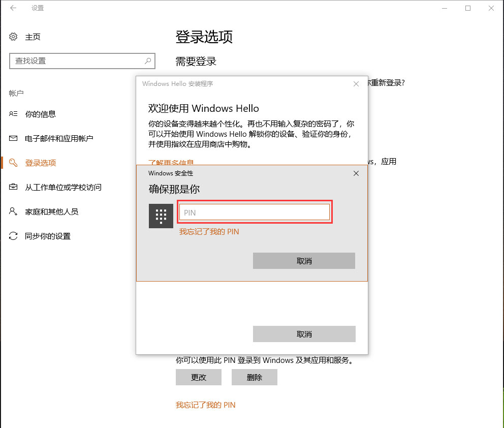Select the highlighted PIN input field
The width and height of the screenshot is (504, 428).
click(255, 212)
